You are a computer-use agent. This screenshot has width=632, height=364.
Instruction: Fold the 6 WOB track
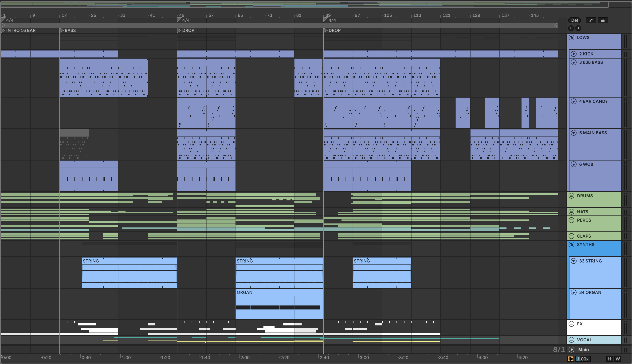coord(573,164)
